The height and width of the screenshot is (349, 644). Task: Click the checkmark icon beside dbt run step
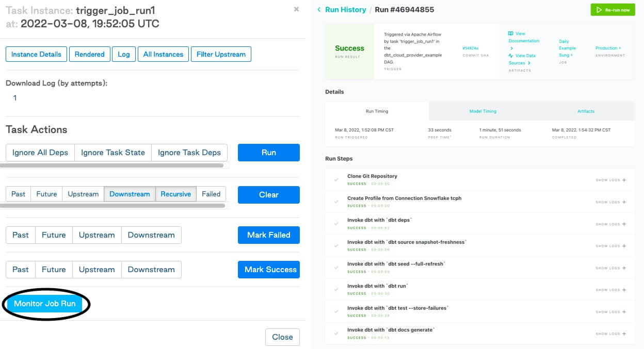point(336,289)
